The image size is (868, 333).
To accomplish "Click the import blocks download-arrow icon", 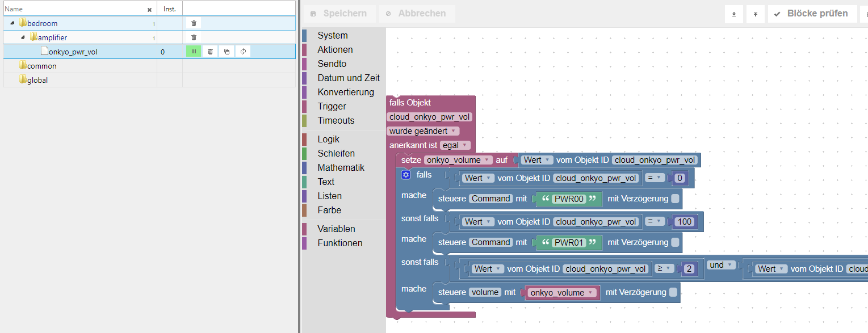I will (734, 14).
